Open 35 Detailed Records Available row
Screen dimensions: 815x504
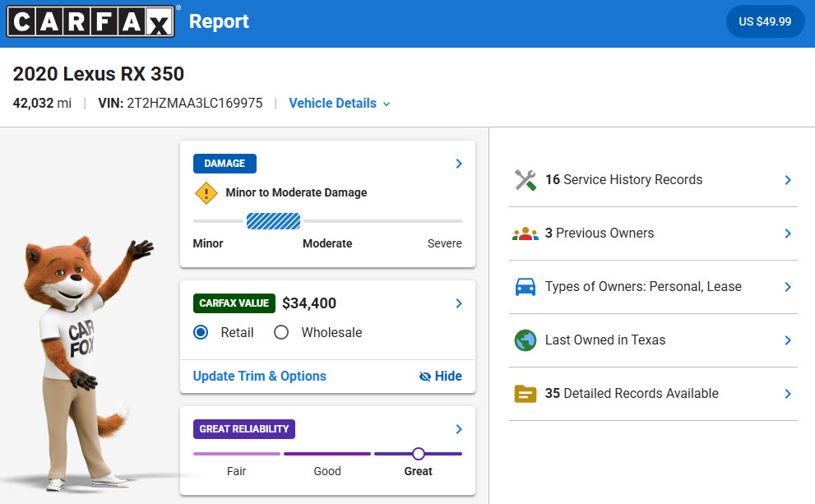653,394
